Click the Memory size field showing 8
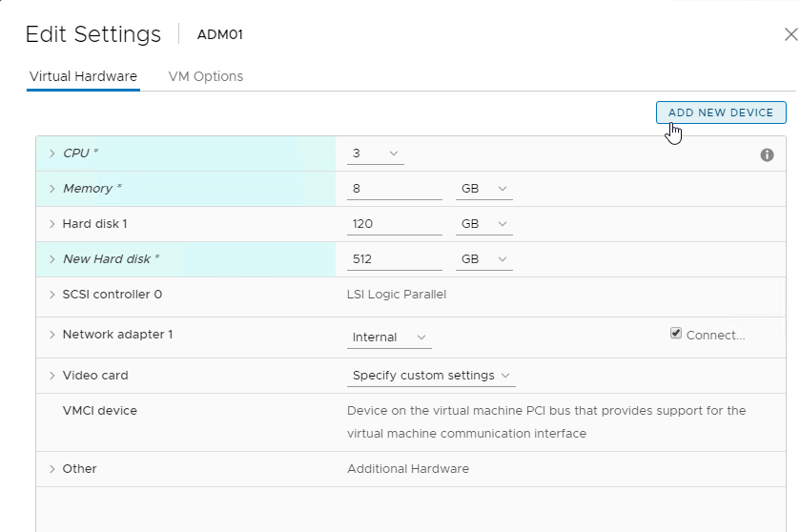This screenshot has width=800, height=532. (x=395, y=189)
